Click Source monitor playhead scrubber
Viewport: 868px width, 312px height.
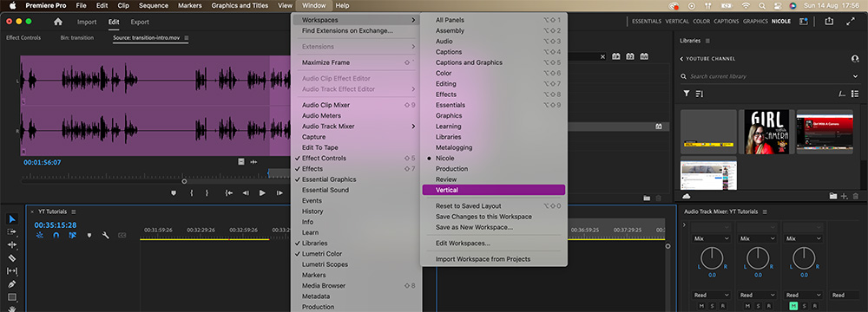(x=184, y=181)
